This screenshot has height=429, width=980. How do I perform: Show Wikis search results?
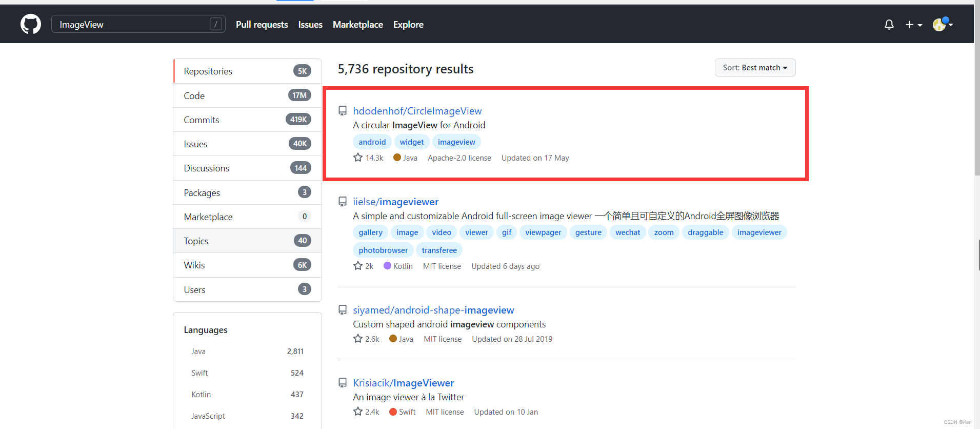tap(248, 265)
